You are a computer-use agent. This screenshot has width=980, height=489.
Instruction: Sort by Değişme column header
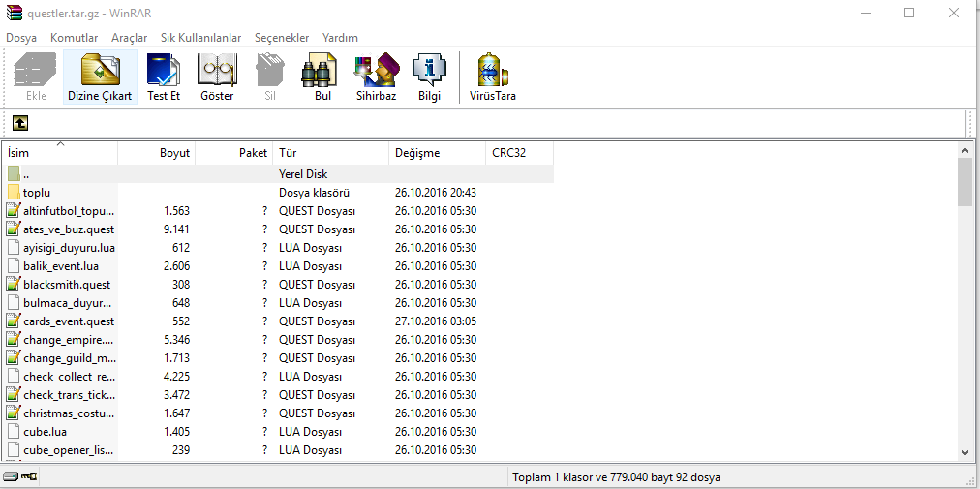point(437,153)
